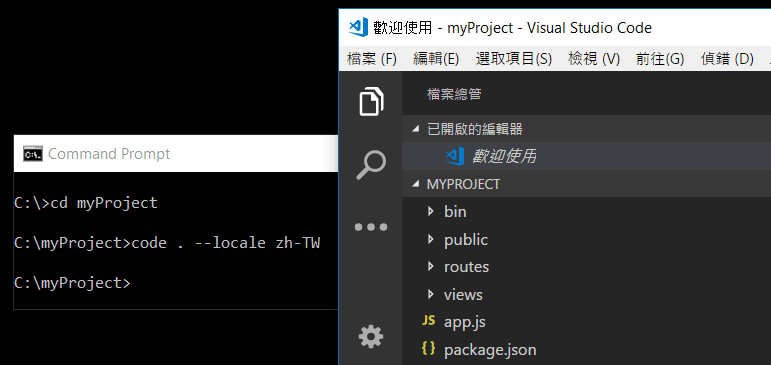Click the JS file icon of app.js
Image resolution: width=771 pixels, height=365 pixels.
[428, 321]
